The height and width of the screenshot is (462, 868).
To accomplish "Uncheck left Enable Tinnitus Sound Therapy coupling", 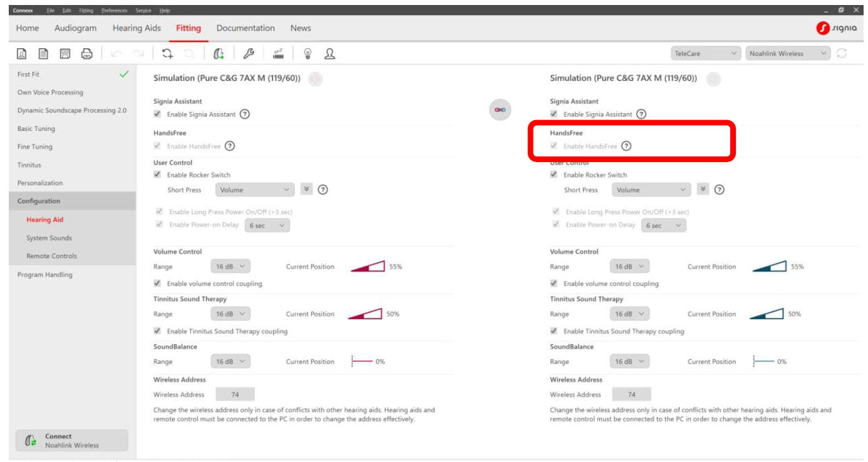I will pyautogui.click(x=157, y=331).
